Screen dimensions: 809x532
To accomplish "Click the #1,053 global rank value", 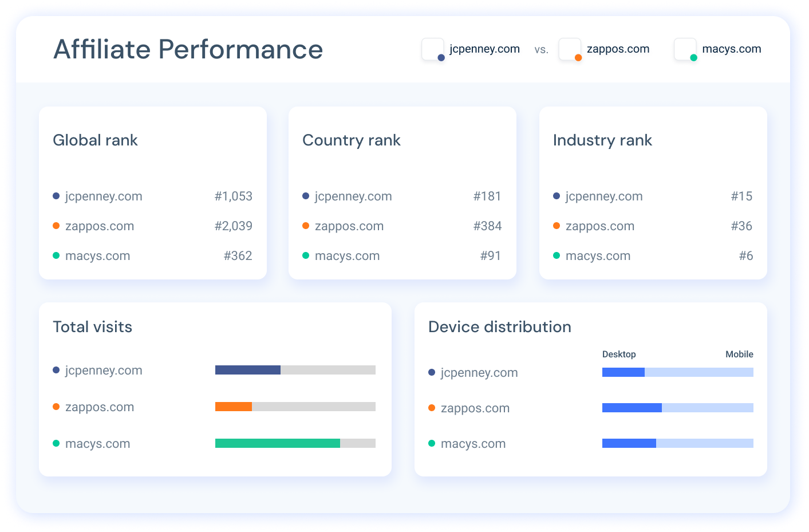I will tap(234, 196).
